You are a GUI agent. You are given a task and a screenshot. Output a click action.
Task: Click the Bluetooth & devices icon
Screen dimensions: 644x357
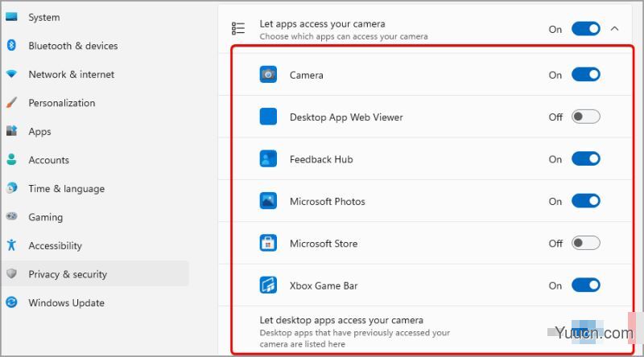(11, 45)
